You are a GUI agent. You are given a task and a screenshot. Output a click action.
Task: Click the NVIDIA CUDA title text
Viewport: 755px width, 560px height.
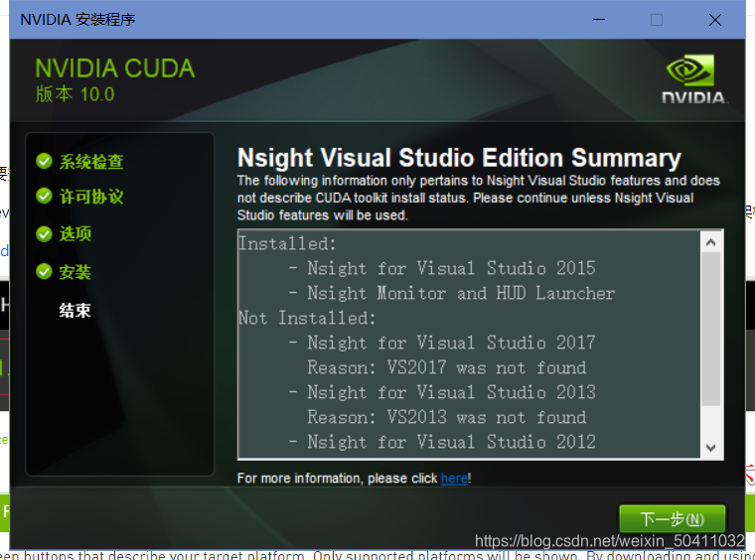coord(115,69)
